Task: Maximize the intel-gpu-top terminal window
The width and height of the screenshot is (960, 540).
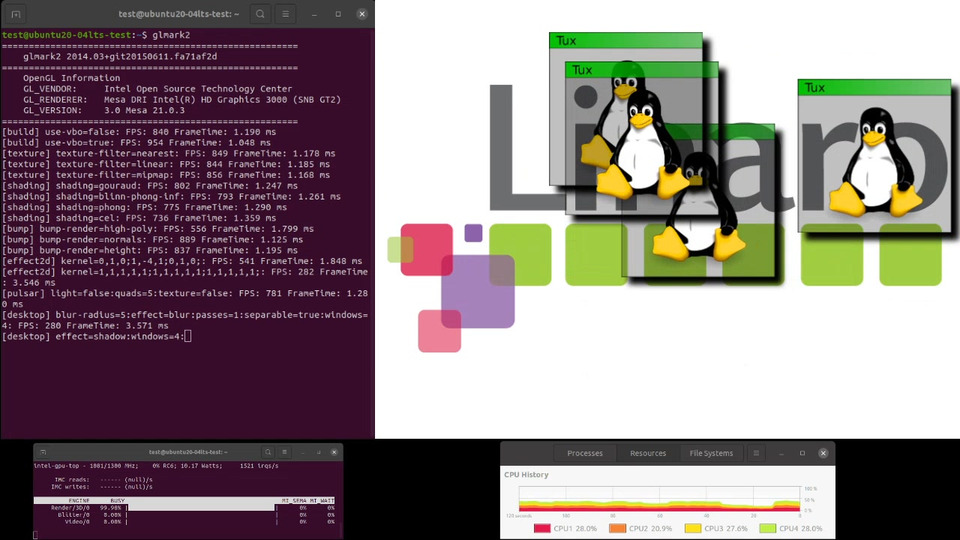Action: [318, 452]
